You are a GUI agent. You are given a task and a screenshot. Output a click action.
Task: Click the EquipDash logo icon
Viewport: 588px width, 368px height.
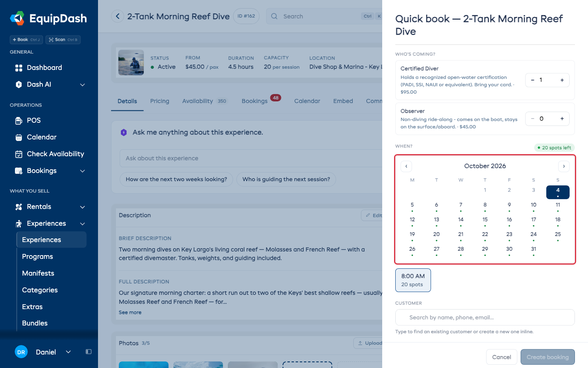(x=17, y=18)
